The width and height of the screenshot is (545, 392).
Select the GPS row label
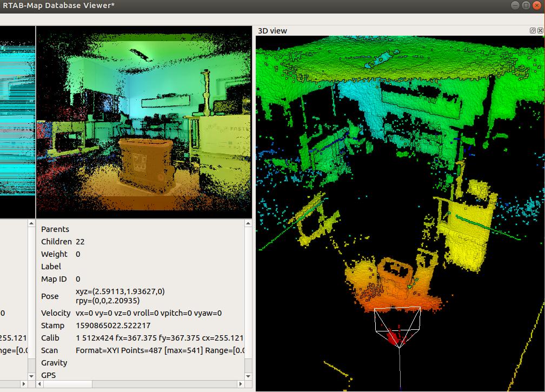tap(48, 375)
